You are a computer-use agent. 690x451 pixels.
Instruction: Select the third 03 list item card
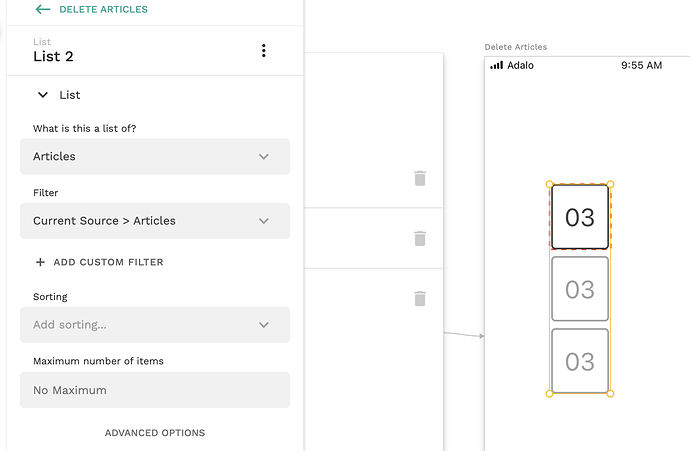pos(580,361)
